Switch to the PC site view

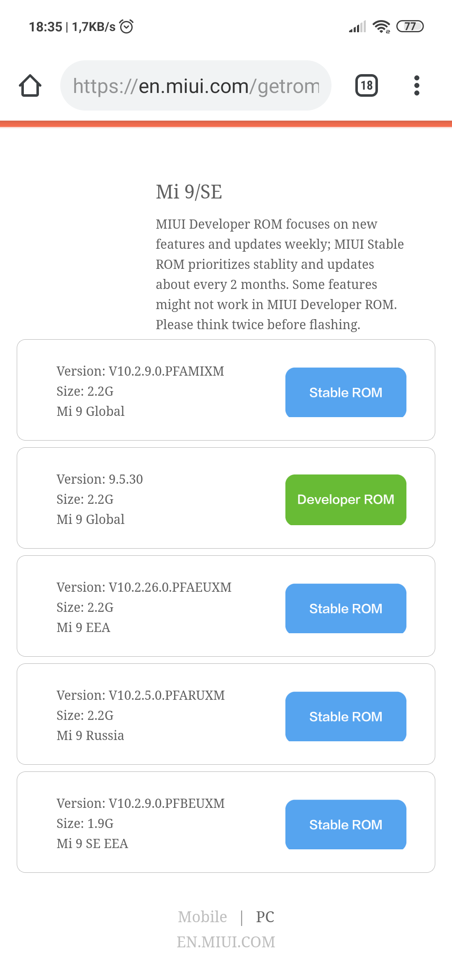265,917
